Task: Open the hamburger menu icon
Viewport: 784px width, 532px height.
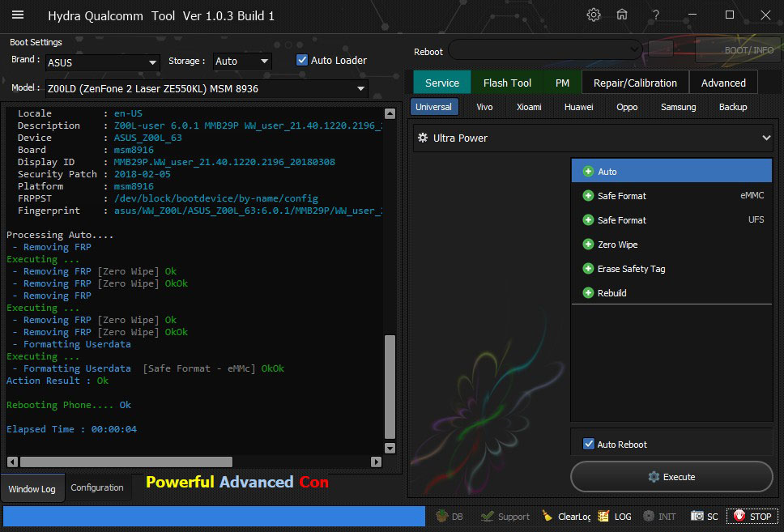Action: click(x=18, y=15)
